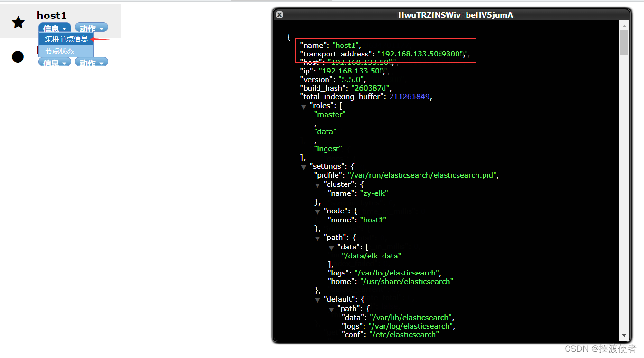Click the total_indexing_buffer number 211261849
This screenshot has width=644, height=358.
(410, 96)
